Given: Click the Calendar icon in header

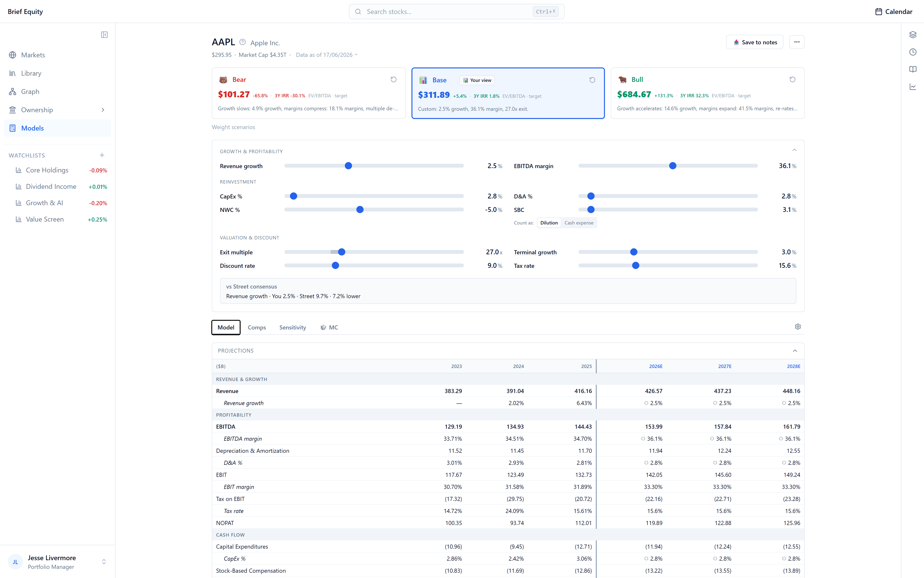Looking at the screenshot, I should (879, 12).
